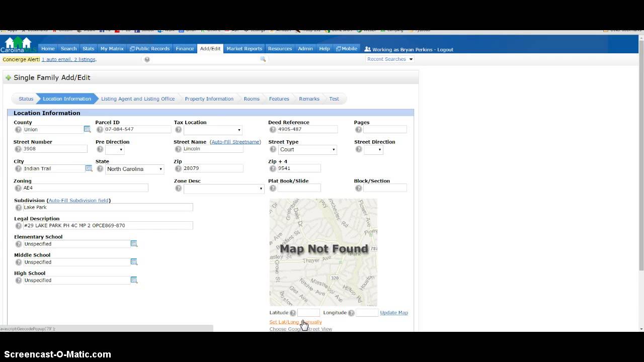Click help icon beside Zip field
The width and height of the screenshot is (644, 362).
(x=178, y=169)
